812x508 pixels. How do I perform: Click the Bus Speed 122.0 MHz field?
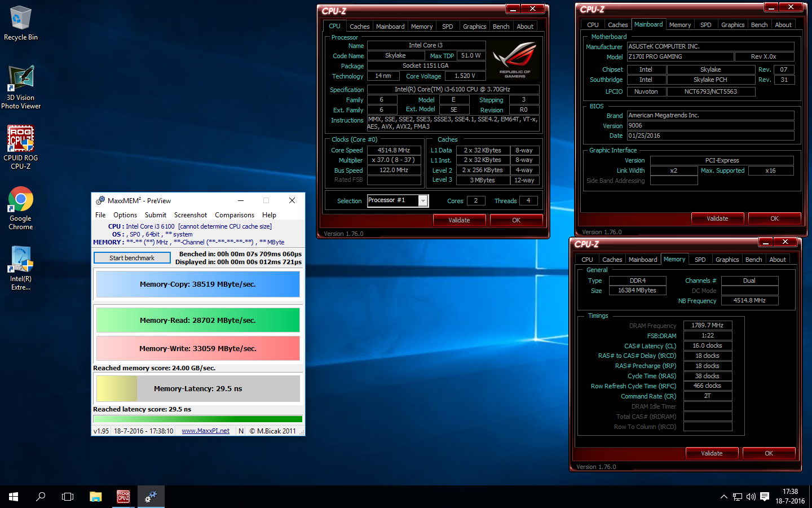pos(394,170)
